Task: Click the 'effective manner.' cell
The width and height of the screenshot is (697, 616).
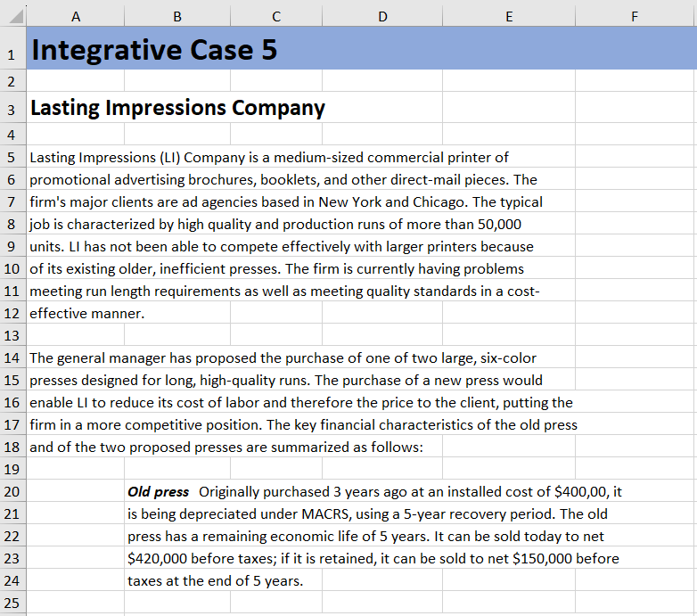Action: tap(87, 313)
